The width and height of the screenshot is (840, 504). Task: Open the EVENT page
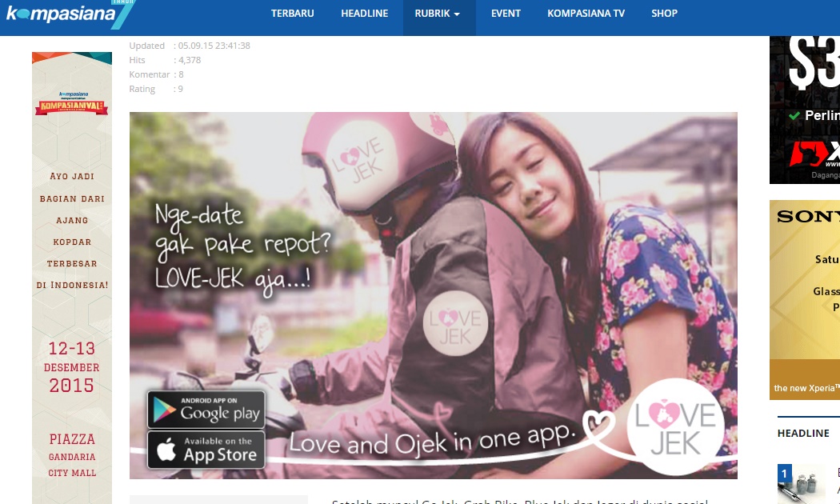(x=506, y=14)
